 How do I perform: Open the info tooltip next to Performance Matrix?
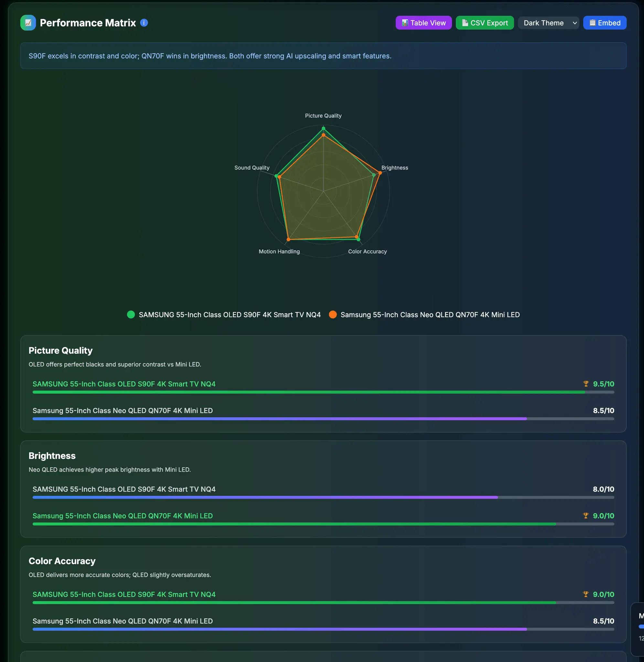coord(144,23)
